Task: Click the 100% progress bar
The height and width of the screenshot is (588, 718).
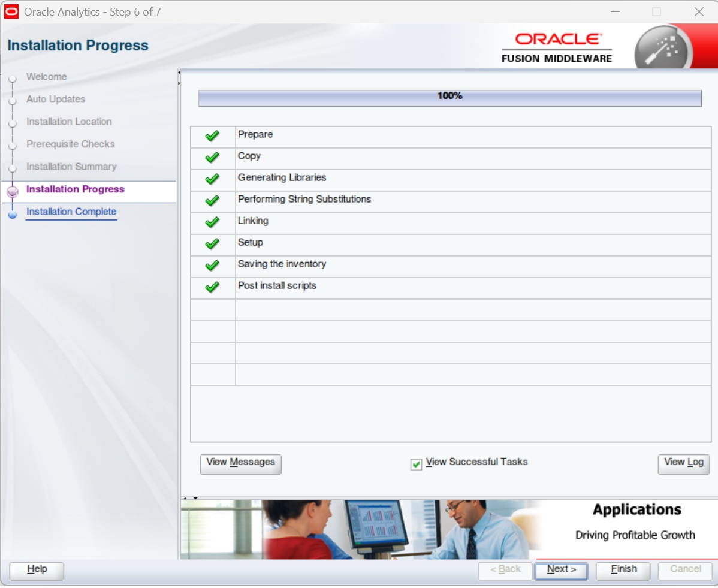Action: click(x=449, y=98)
